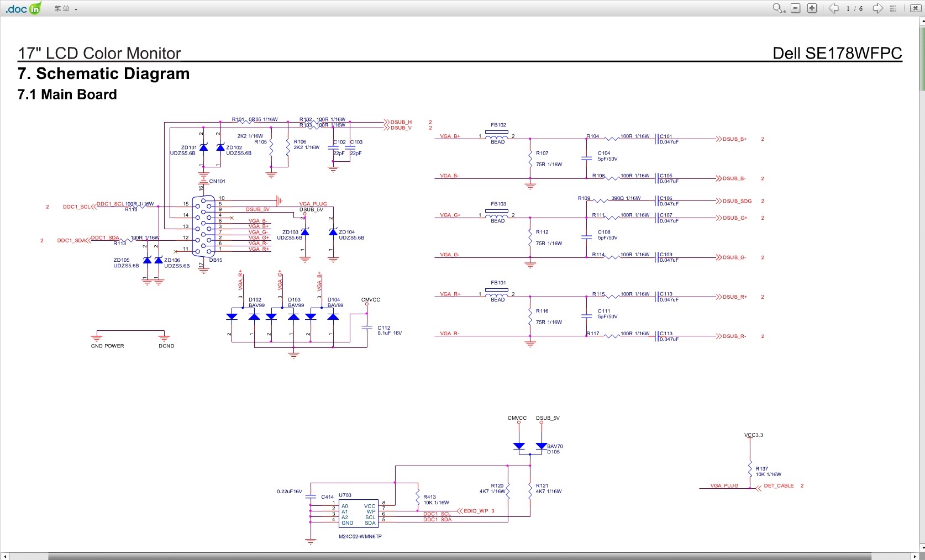This screenshot has width=925, height=560.
Task: Zoom out with the minus button
Action: [796, 8]
